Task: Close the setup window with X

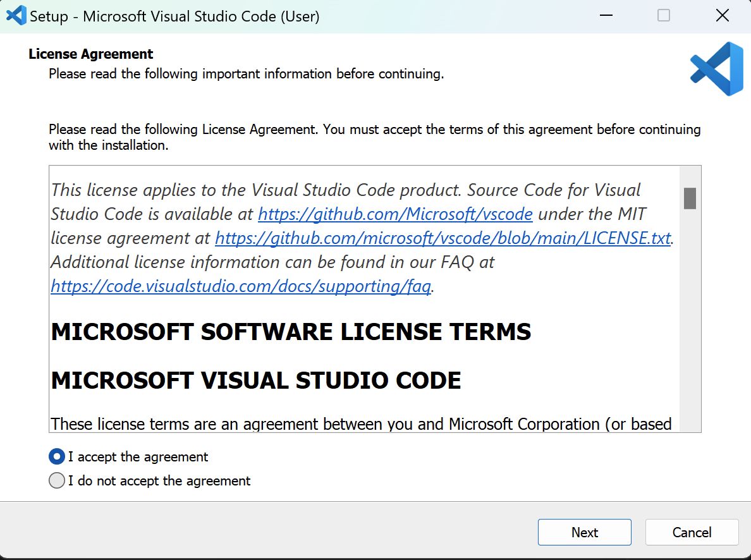Action: click(x=723, y=16)
